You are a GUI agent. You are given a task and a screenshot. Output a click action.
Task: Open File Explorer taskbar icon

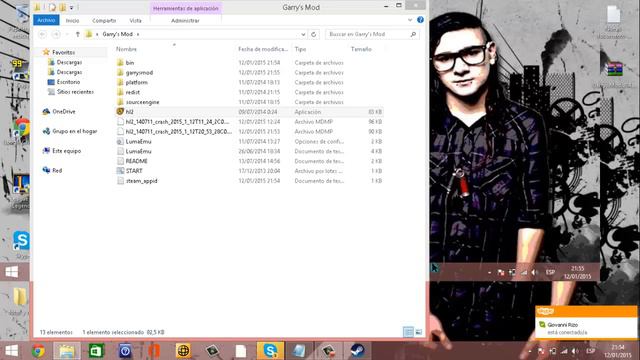coord(67,350)
